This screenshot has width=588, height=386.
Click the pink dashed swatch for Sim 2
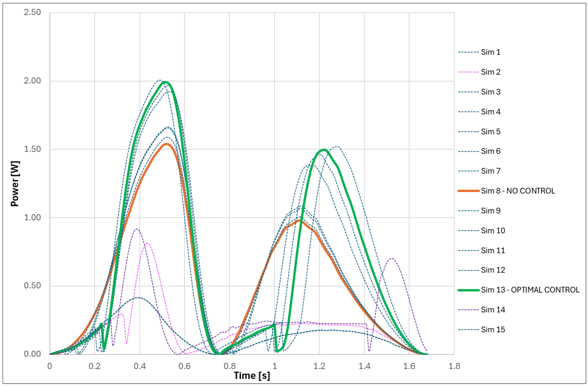(468, 72)
